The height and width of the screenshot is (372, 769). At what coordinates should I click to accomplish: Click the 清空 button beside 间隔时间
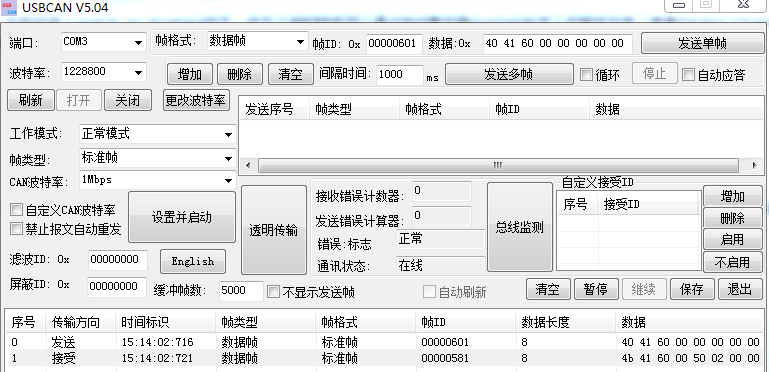tap(290, 74)
